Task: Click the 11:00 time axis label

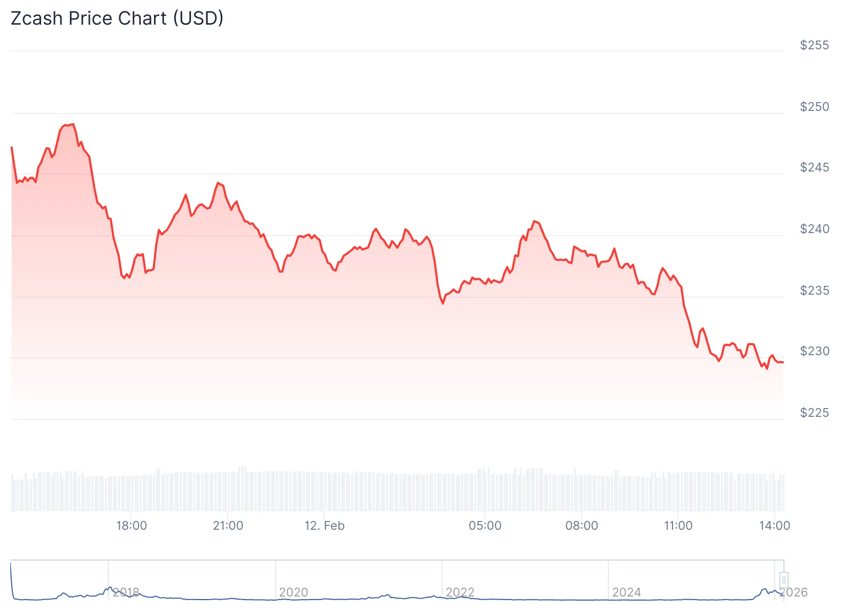Action: click(678, 526)
